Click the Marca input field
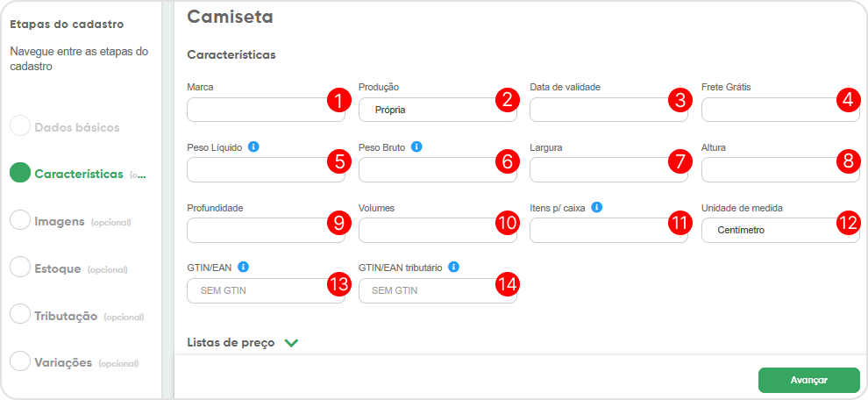Image resolution: width=868 pixels, height=400 pixels. tap(254, 110)
